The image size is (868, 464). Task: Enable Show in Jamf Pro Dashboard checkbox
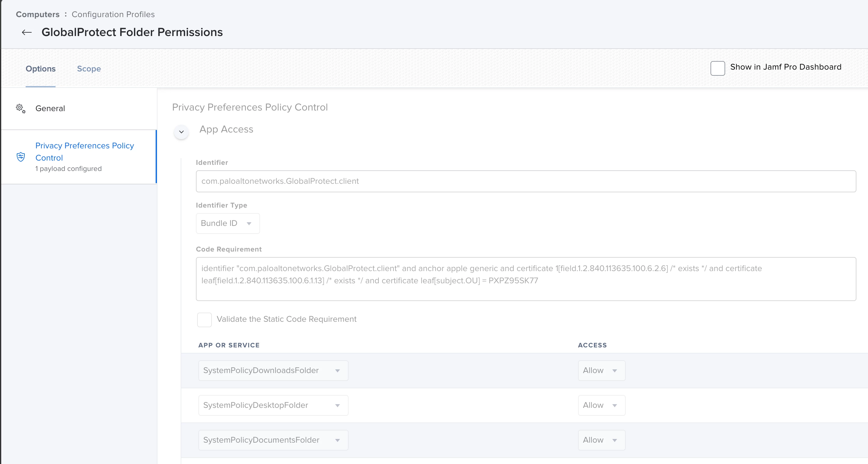(x=717, y=68)
